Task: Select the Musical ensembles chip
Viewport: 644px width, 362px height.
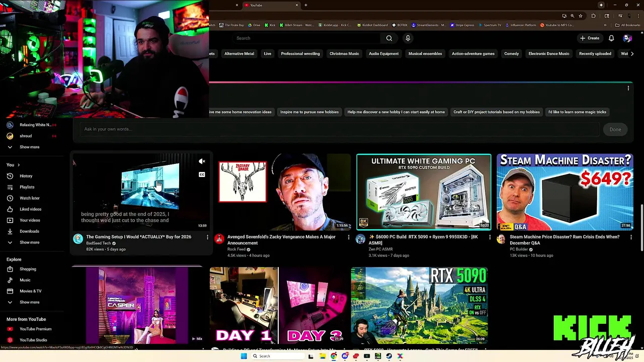Action: click(x=425, y=54)
